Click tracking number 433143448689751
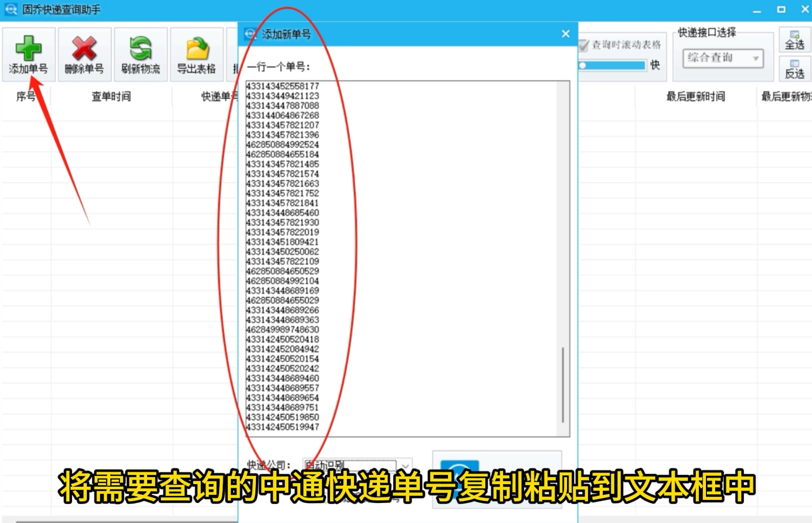This screenshot has width=812, height=523. (x=282, y=407)
